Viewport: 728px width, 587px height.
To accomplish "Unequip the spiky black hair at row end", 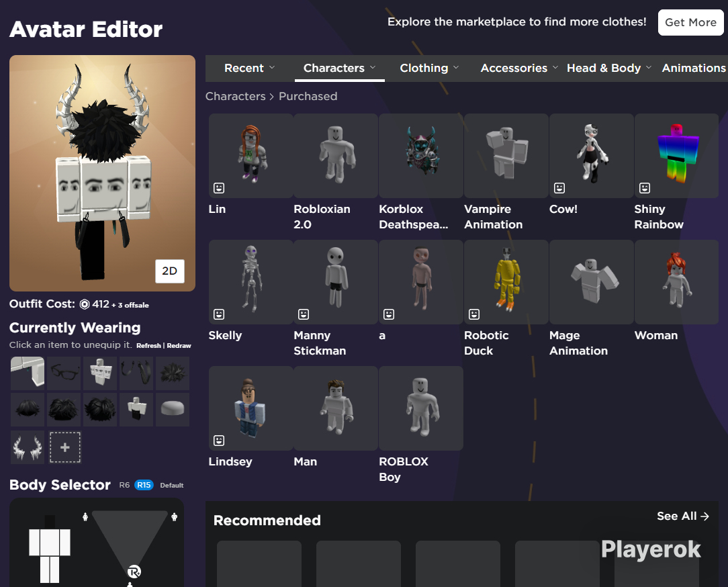I will coord(173,373).
